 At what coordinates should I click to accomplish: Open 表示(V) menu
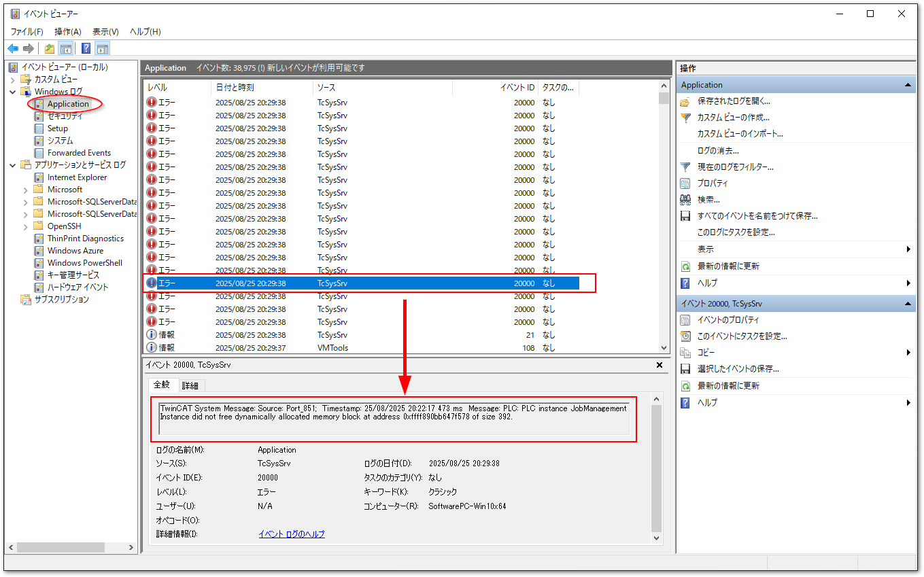pos(105,32)
